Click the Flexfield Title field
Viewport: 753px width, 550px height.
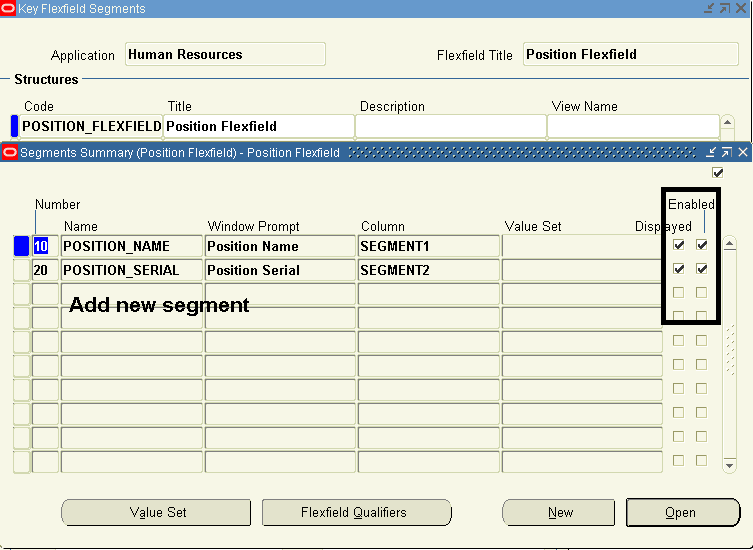click(x=622, y=55)
